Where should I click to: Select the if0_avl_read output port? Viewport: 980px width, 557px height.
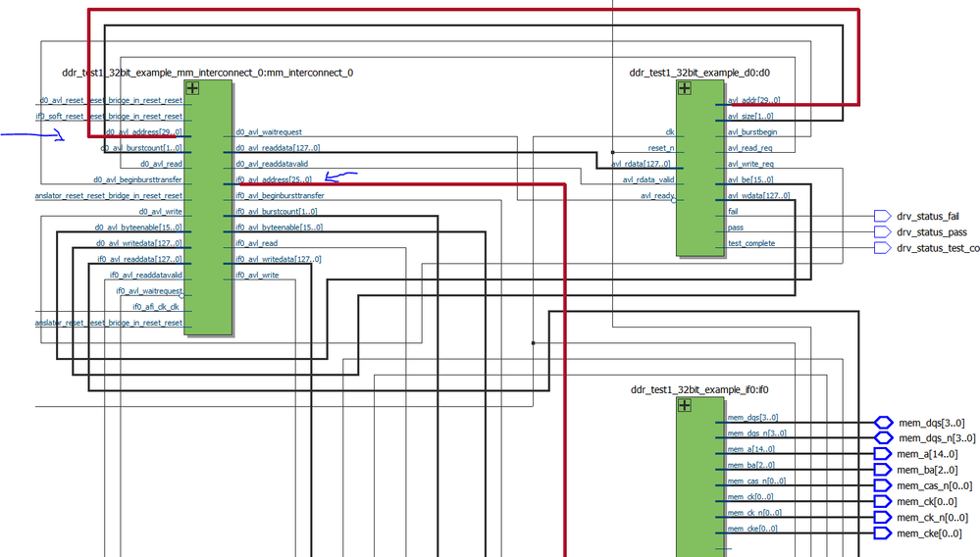(x=257, y=243)
